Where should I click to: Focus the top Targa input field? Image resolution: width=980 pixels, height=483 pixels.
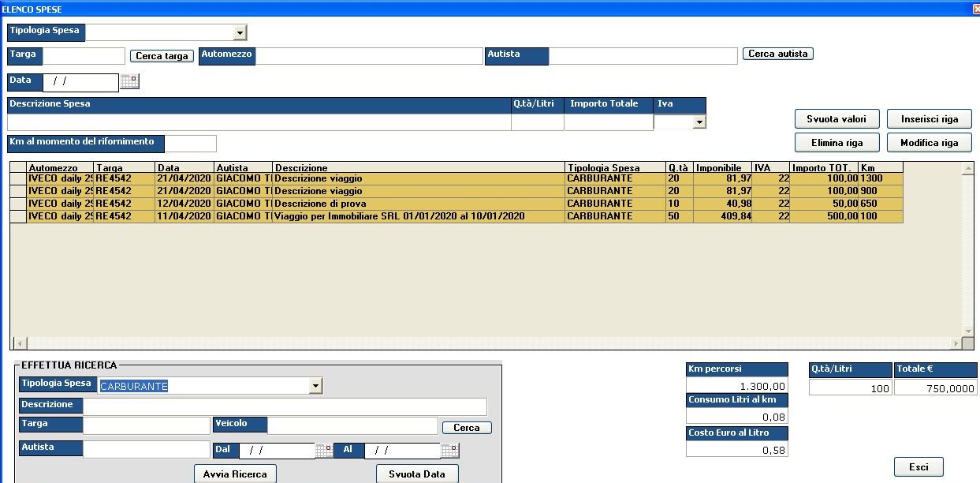[84, 56]
